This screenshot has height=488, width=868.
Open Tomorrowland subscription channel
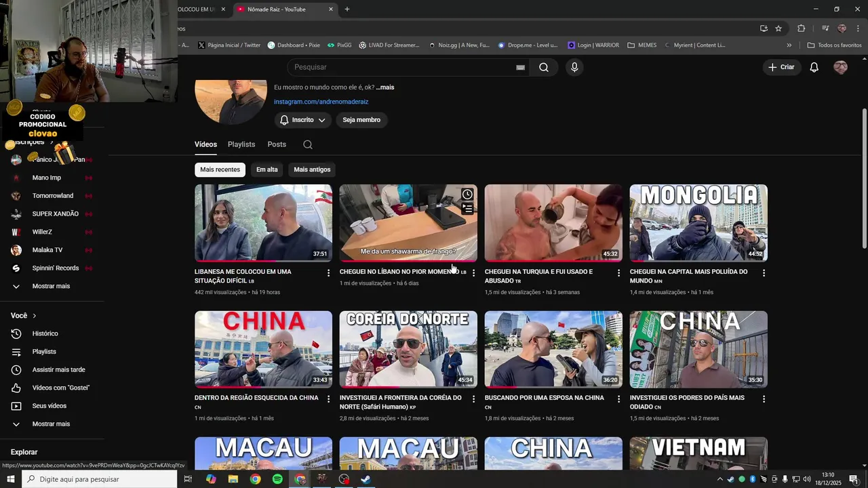click(x=53, y=196)
